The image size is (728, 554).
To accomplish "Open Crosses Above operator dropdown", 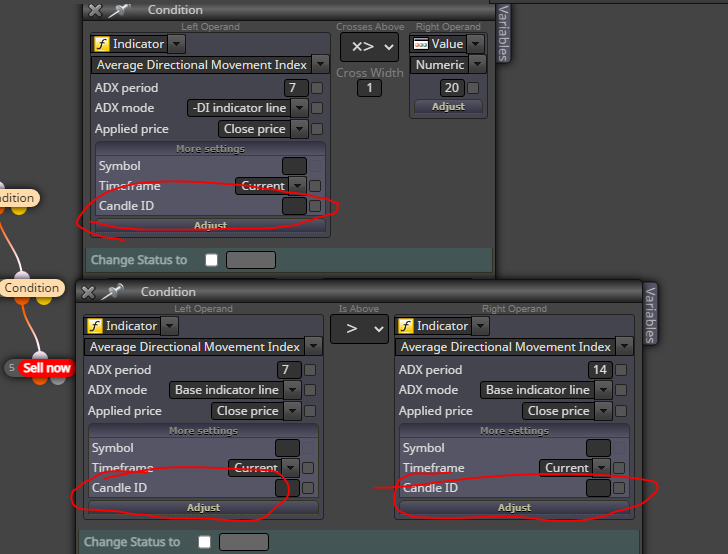I will coord(369,47).
